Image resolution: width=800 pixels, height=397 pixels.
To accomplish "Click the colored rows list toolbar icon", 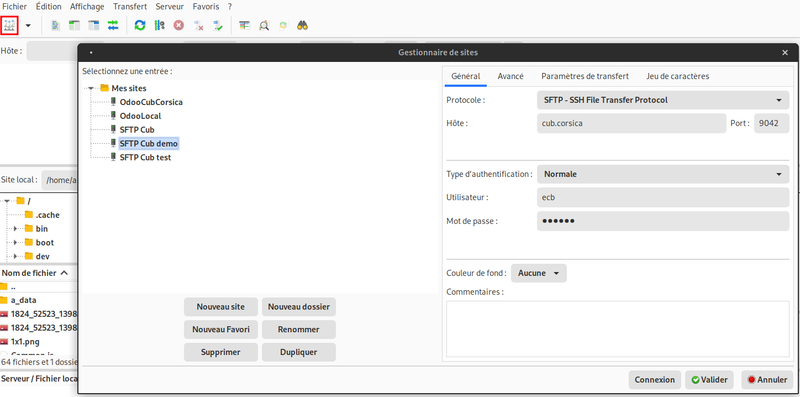I will tap(245, 25).
